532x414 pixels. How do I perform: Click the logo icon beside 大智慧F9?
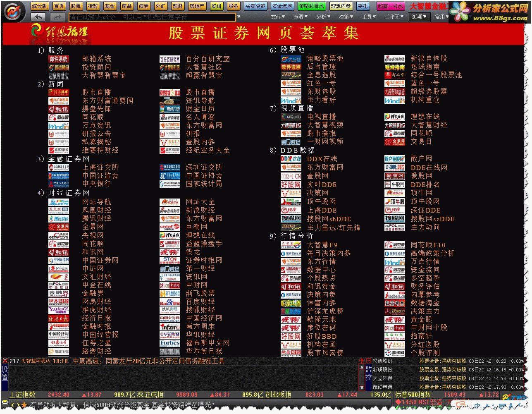pos(291,245)
